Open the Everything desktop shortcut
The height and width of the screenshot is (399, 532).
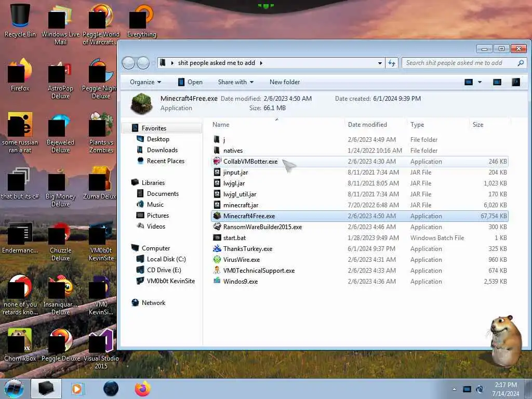coord(141,20)
